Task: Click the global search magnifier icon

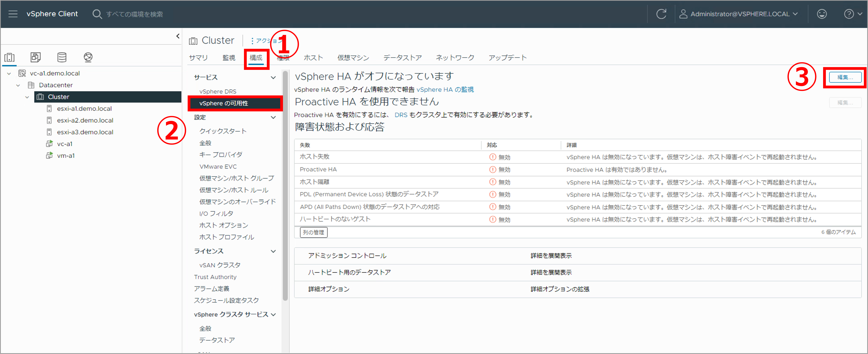Action: pyautogui.click(x=97, y=14)
